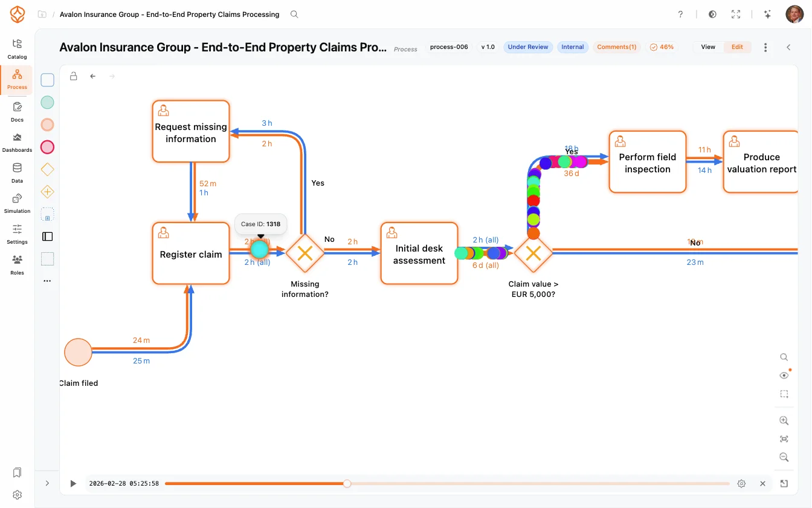This screenshot has height=508, width=812.
Task: Open the Roles section in sidebar
Action: [17, 265]
